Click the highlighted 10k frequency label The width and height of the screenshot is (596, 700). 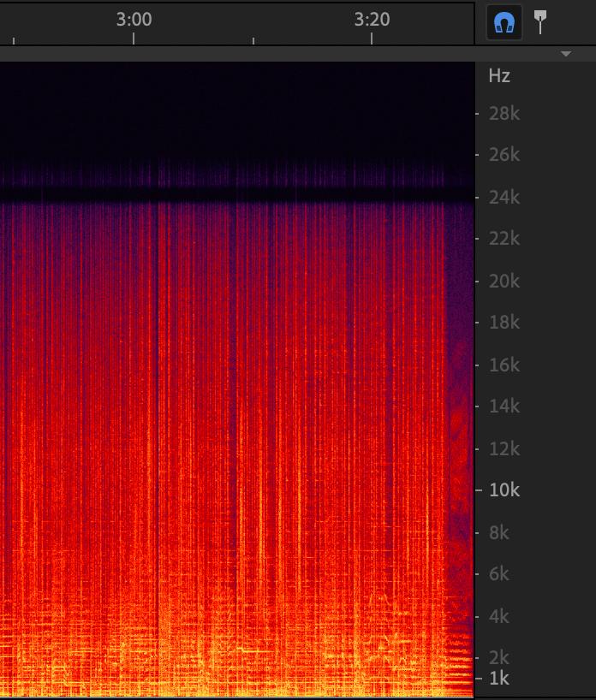point(504,490)
